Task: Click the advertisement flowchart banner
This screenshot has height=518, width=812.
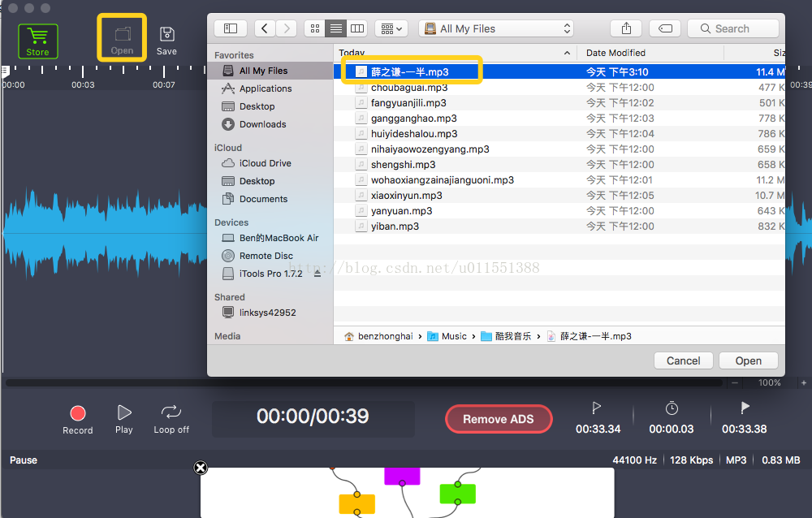Action: pyautogui.click(x=408, y=493)
